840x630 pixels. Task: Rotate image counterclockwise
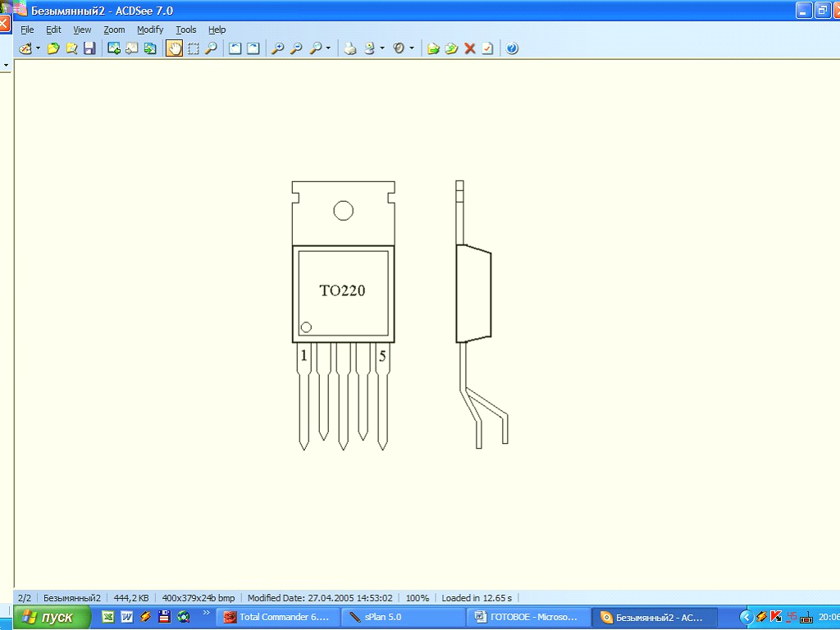[x=235, y=48]
